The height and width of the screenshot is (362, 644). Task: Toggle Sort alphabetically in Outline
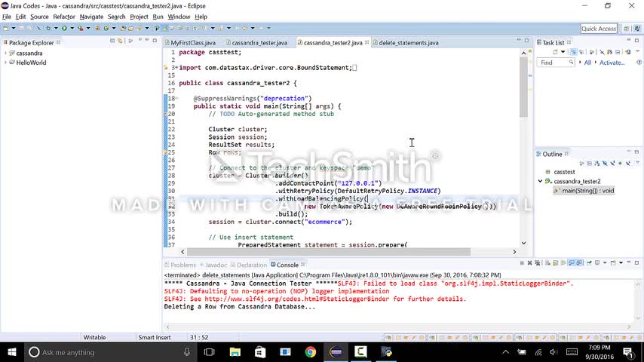tap(597, 163)
